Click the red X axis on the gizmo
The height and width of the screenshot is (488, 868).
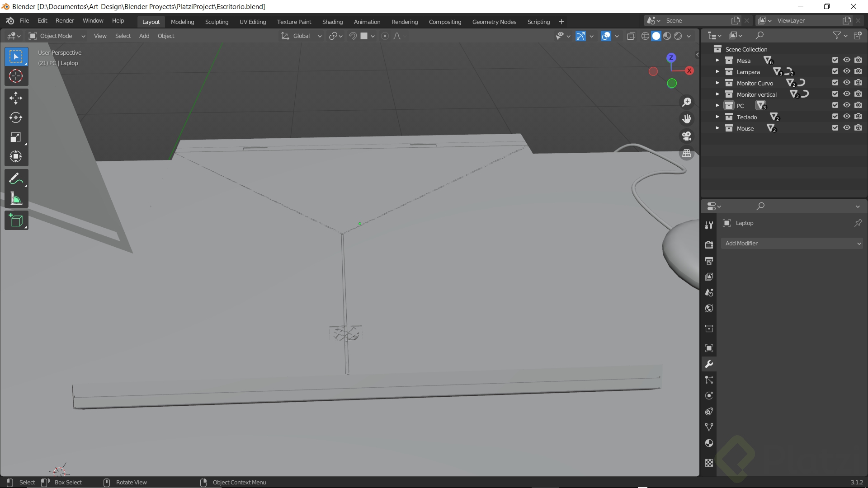click(689, 70)
